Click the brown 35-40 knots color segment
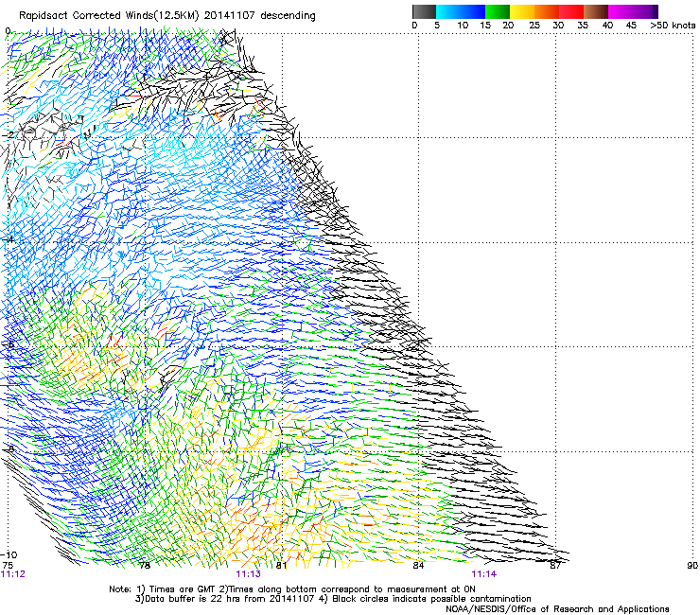 [596, 11]
